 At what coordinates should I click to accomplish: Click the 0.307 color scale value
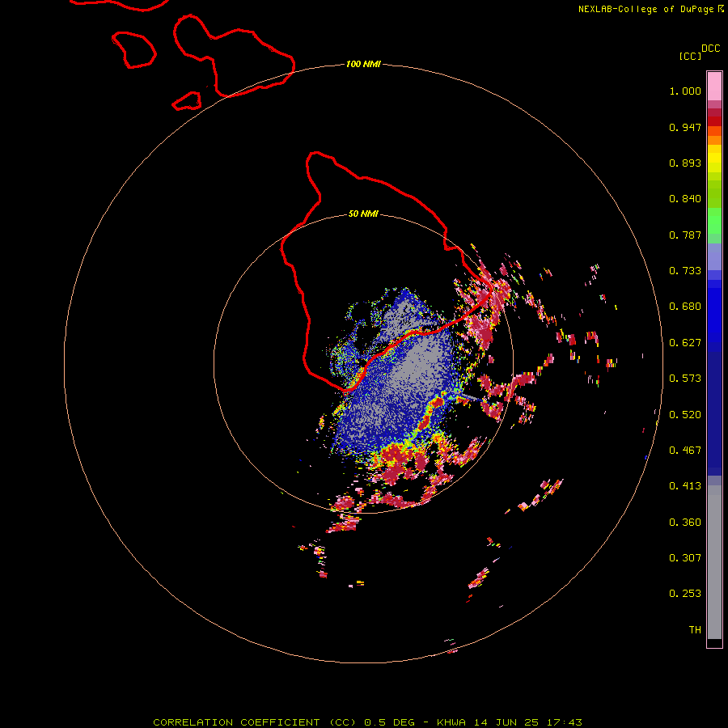(x=685, y=558)
